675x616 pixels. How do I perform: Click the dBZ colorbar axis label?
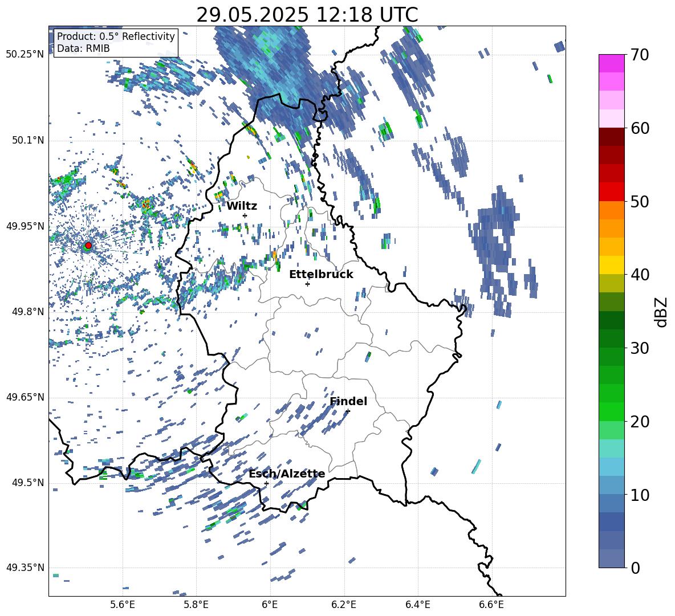click(x=662, y=312)
